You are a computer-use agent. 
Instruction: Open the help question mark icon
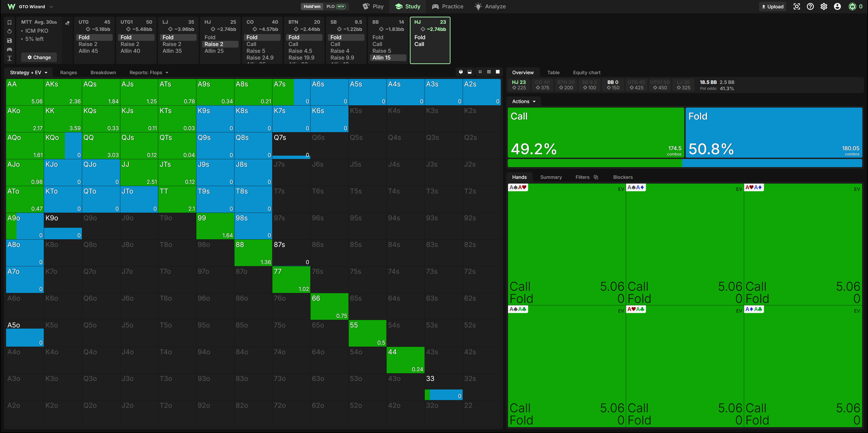point(810,6)
